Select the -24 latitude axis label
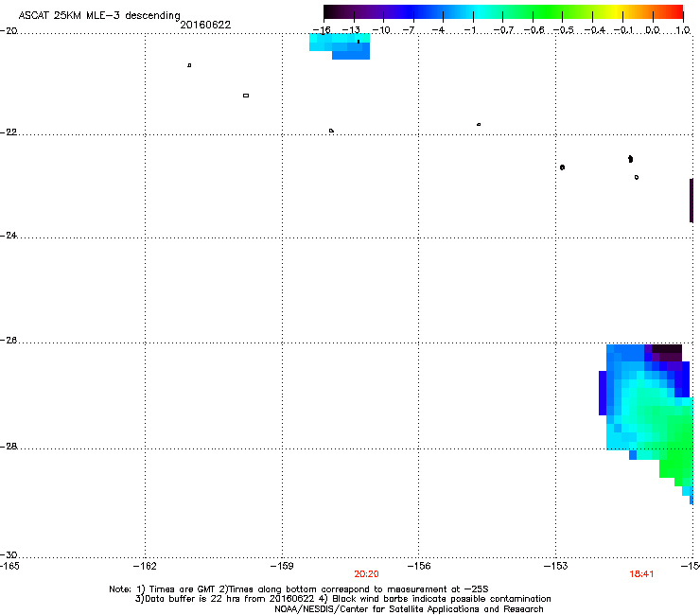700x615 pixels. tap(9, 235)
